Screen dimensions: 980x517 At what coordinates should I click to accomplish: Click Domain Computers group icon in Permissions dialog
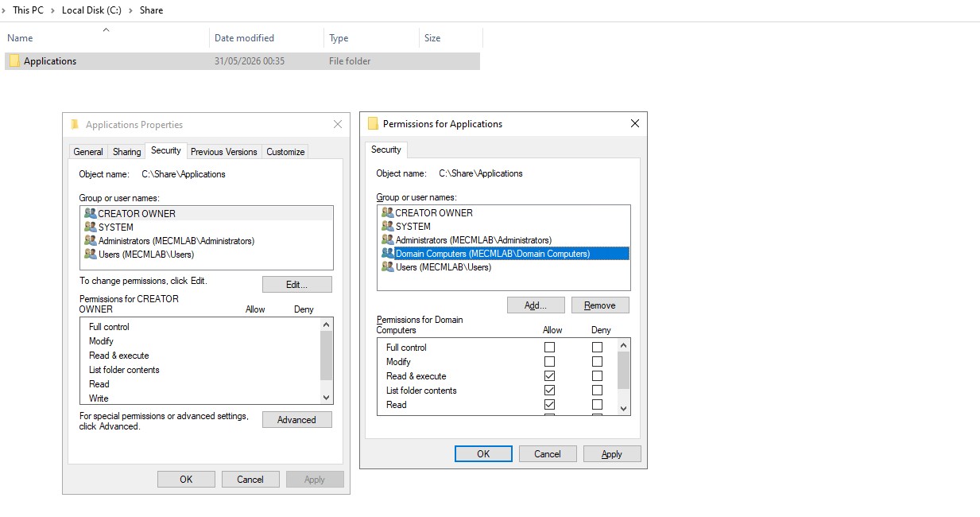click(x=388, y=254)
